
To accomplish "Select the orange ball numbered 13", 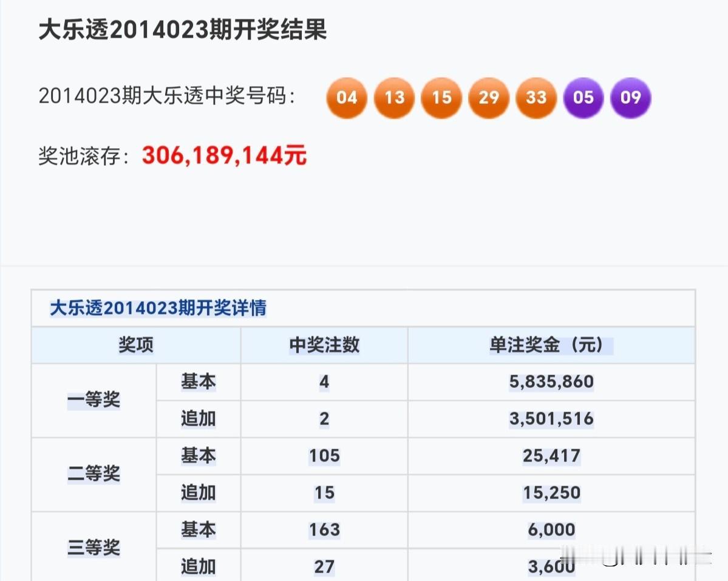I will [x=394, y=98].
